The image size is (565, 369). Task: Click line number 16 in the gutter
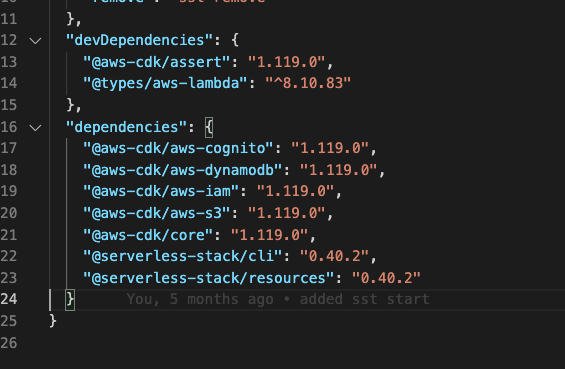[x=9, y=127]
